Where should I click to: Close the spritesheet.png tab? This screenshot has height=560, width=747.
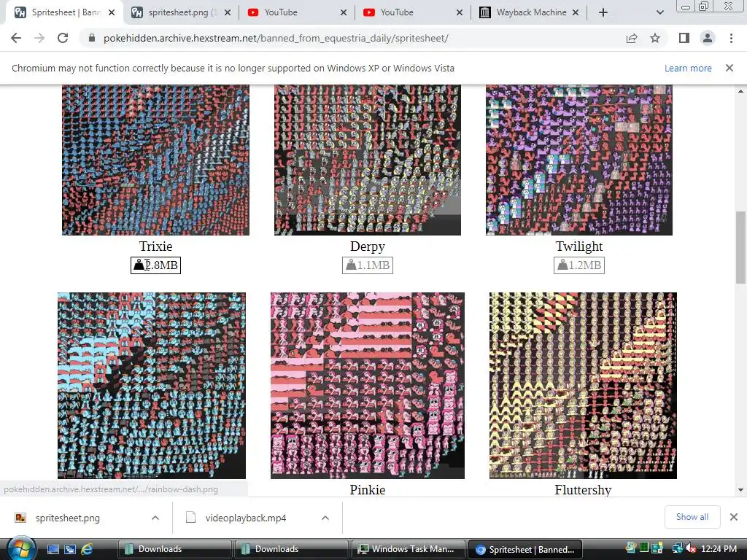(x=228, y=12)
